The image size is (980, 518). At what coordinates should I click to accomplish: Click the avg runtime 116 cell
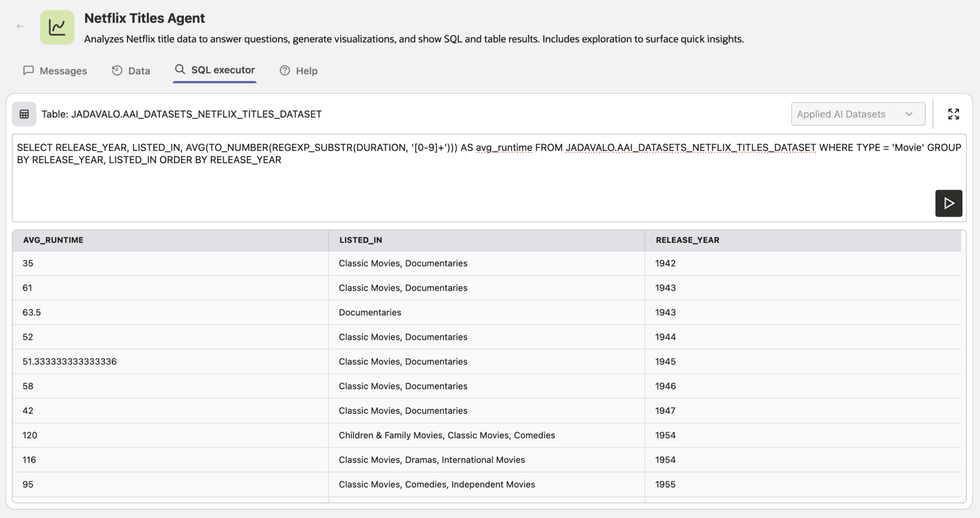pos(170,460)
